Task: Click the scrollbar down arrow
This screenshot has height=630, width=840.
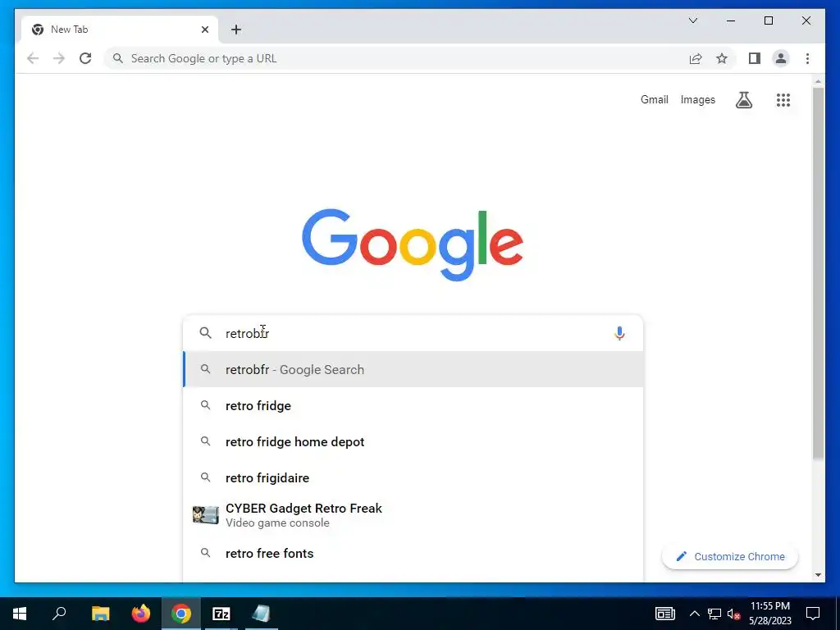Action: pos(818,575)
